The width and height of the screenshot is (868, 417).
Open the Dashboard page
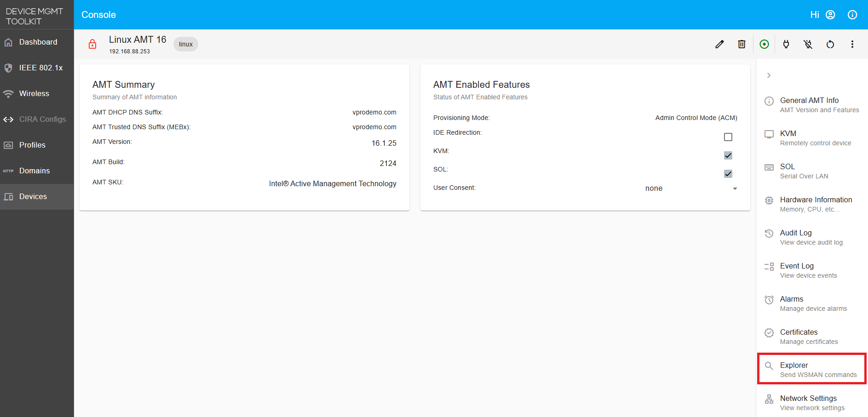coord(38,42)
